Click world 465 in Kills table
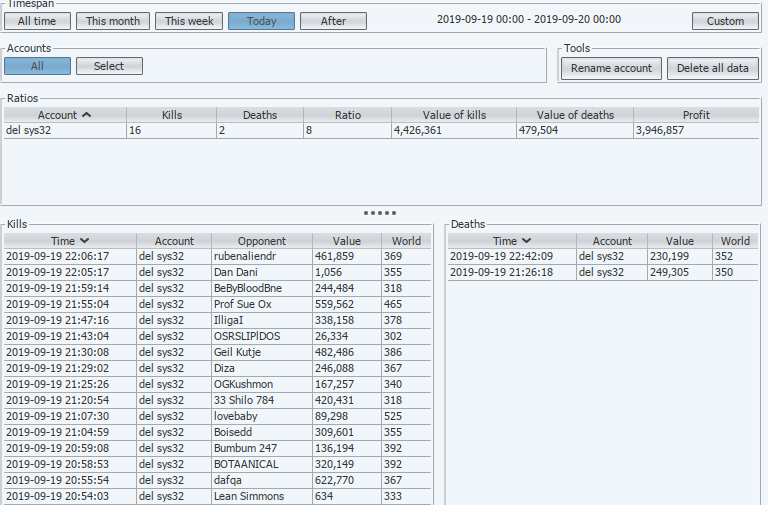 393,304
